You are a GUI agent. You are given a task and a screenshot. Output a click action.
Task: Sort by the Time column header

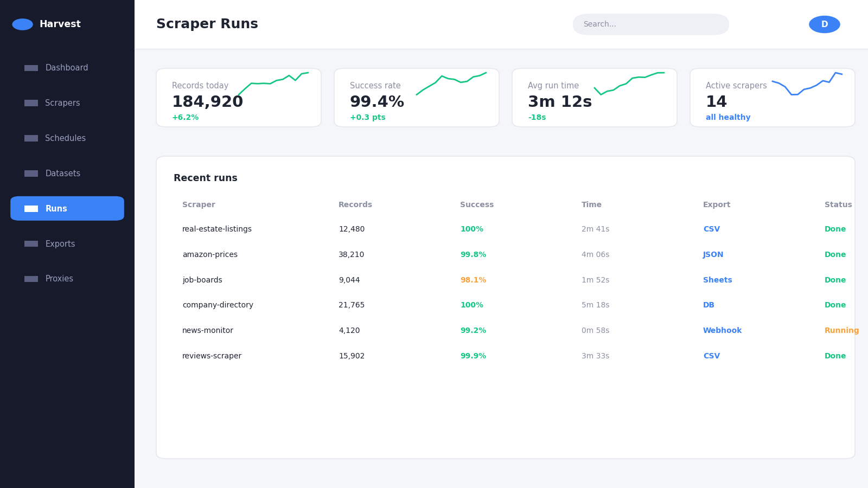(x=591, y=205)
